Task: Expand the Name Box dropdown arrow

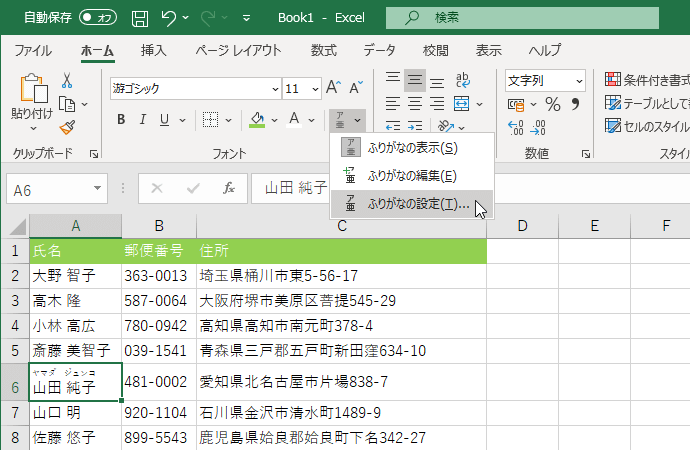Action: point(97,188)
